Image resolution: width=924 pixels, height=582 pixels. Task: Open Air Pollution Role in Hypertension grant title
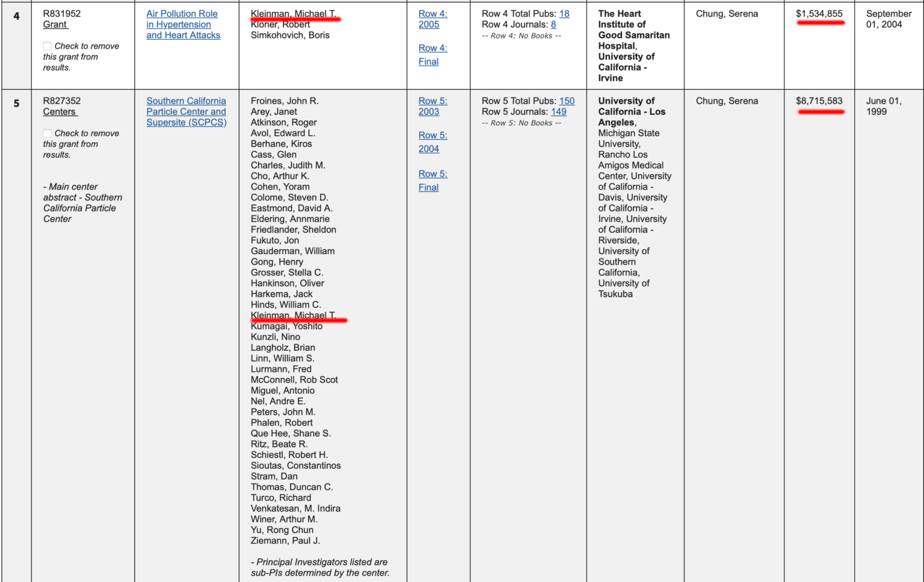(x=183, y=25)
